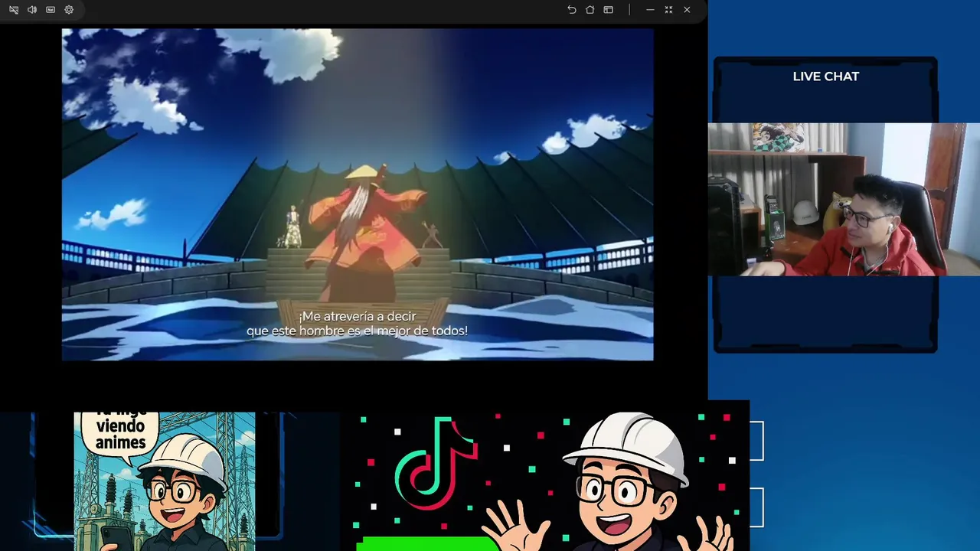The image size is (980, 551).
Task: Toggle the screen-off icon in mirror toolbar
Action: pos(14,10)
